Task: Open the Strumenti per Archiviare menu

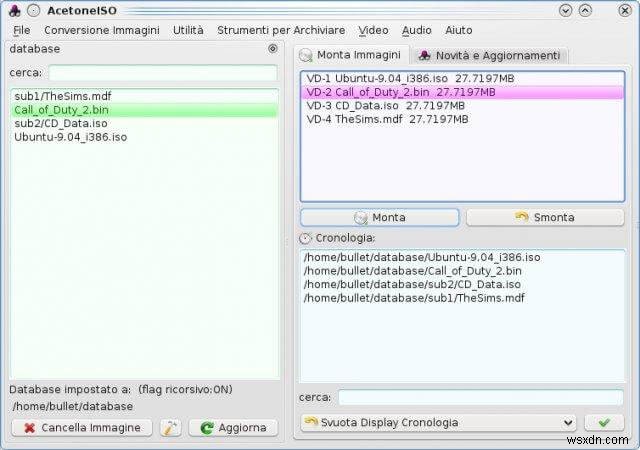Action: coord(281,30)
